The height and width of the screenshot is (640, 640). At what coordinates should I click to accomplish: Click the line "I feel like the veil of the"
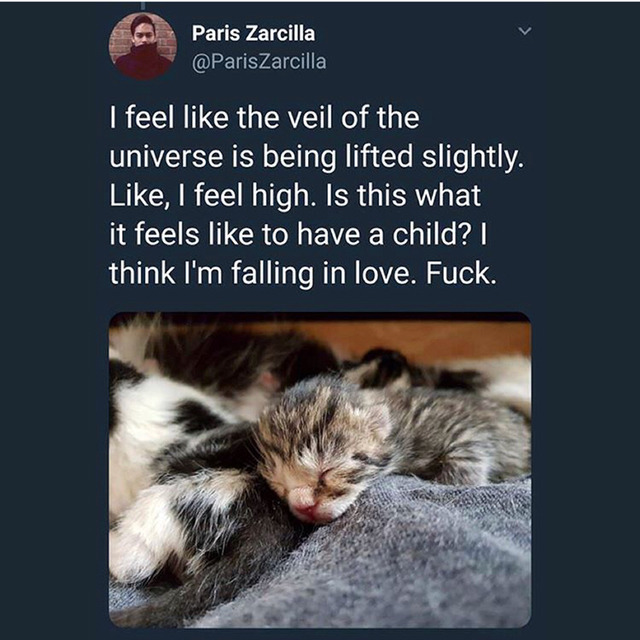coord(264,117)
